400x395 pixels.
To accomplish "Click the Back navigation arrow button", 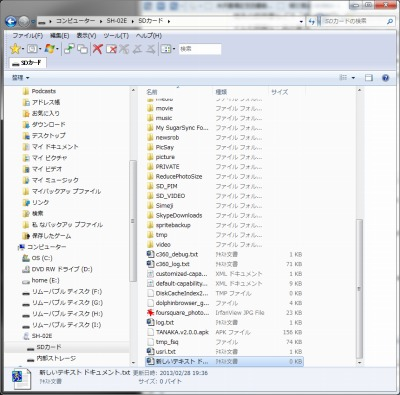I will tap(11, 21).
